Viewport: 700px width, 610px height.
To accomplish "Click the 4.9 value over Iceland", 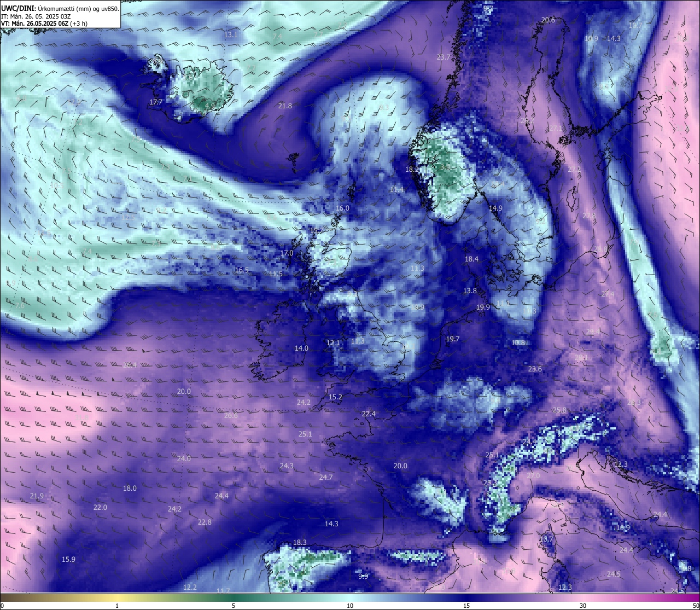I will [209, 106].
